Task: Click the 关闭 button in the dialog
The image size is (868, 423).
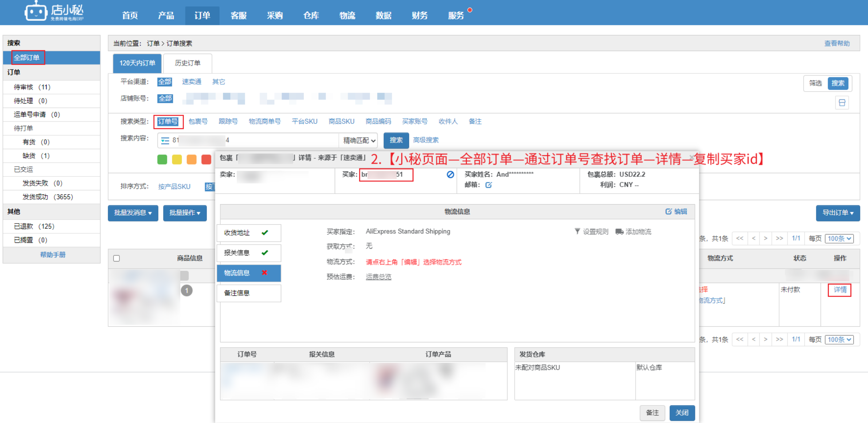Action: coord(682,413)
